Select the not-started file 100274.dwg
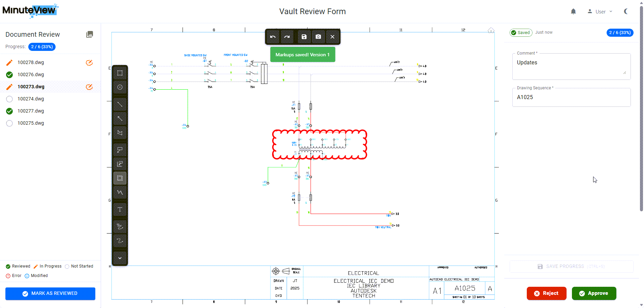This screenshot has width=644, height=308. pyautogui.click(x=31, y=99)
